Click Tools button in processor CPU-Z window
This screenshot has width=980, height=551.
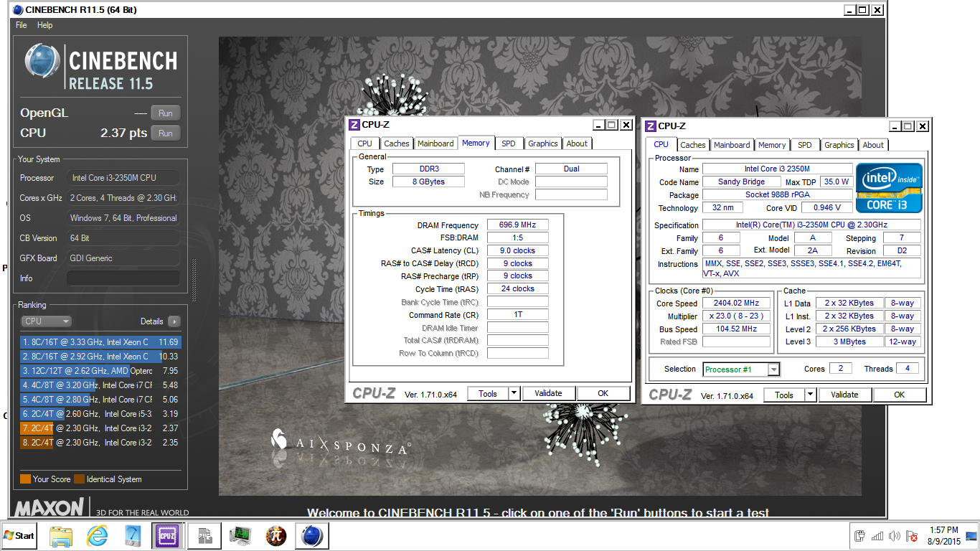click(784, 395)
